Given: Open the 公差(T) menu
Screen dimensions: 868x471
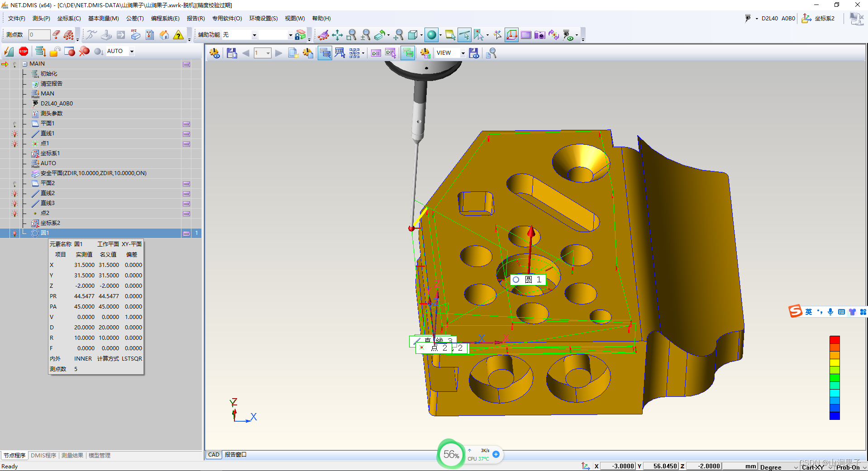Looking at the screenshot, I should (x=134, y=19).
